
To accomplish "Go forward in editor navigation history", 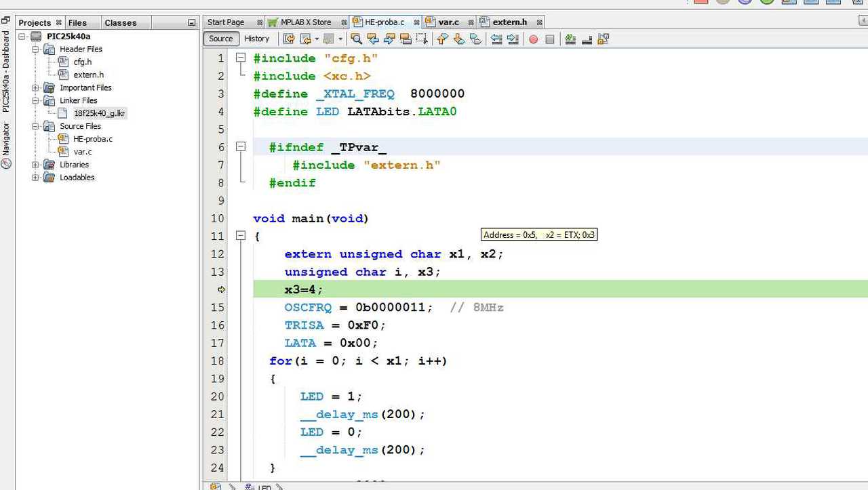I will point(328,39).
